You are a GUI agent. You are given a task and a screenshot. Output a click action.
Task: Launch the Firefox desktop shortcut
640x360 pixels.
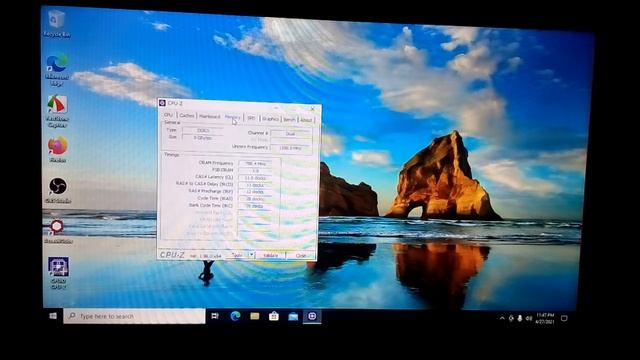point(58,150)
